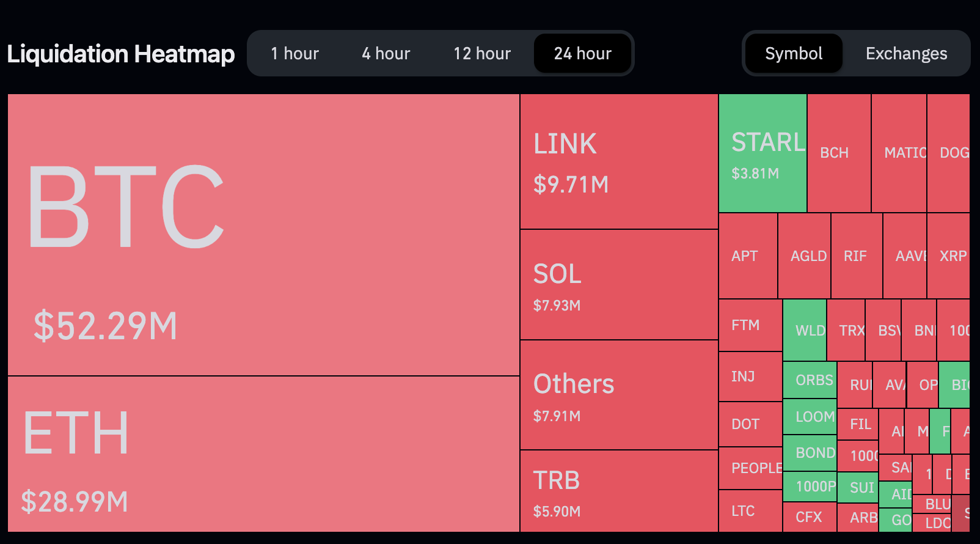
Task: Select the FTM heatmap cell
Action: click(750, 326)
